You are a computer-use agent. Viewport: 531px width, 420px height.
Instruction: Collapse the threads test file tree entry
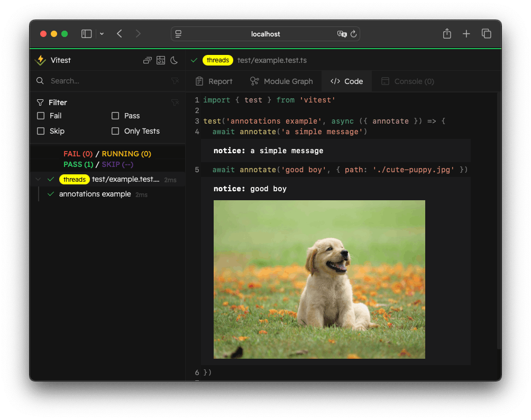pyautogui.click(x=37, y=179)
